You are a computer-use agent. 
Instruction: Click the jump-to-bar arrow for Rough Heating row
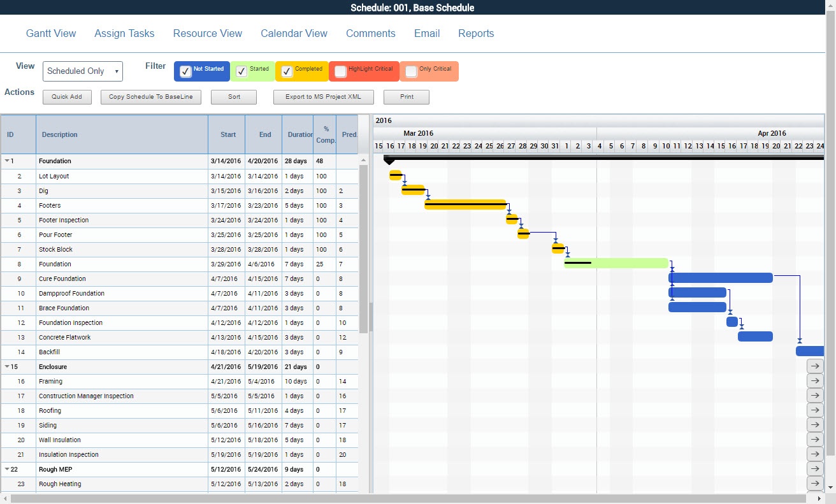(x=815, y=484)
